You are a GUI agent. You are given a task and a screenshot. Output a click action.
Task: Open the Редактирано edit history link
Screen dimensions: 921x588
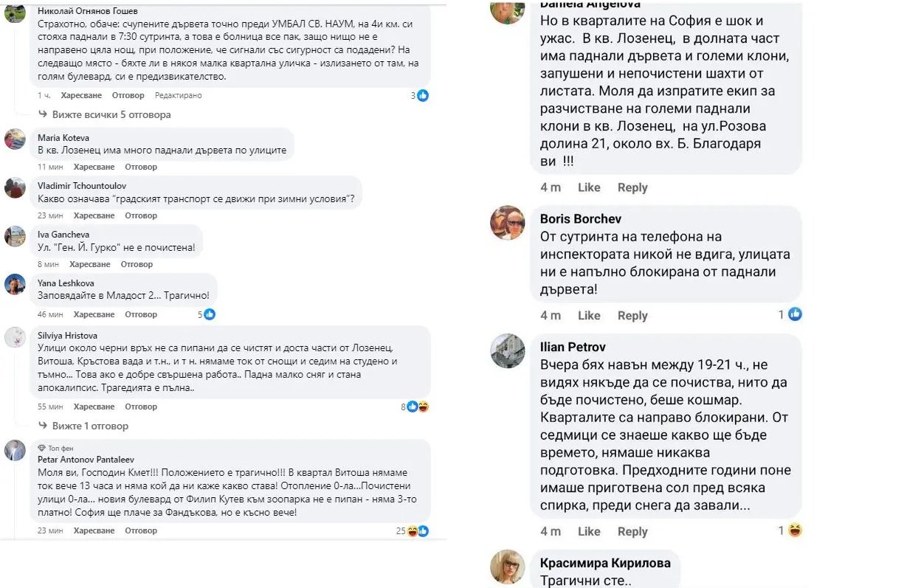coord(178,95)
